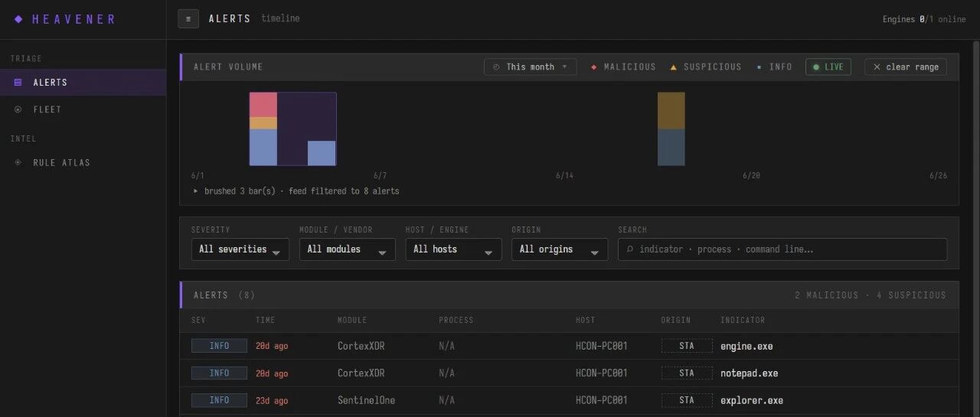Toggle the LIVE feed indicator
The width and height of the screenshot is (980, 417).
click(x=828, y=67)
